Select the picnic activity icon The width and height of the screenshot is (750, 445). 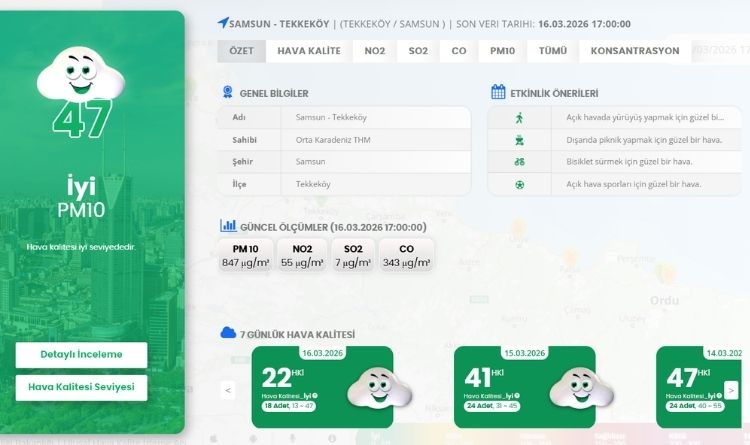click(x=519, y=140)
